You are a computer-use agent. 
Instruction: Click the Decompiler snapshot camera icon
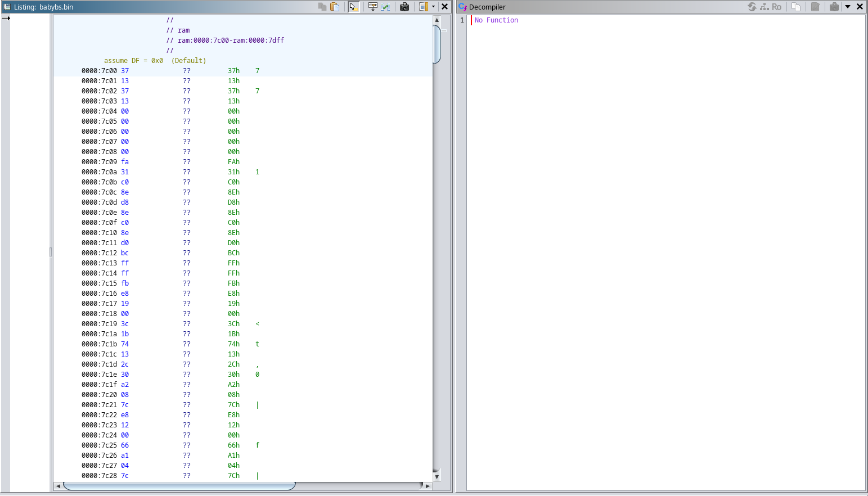[x=834, y=7]
